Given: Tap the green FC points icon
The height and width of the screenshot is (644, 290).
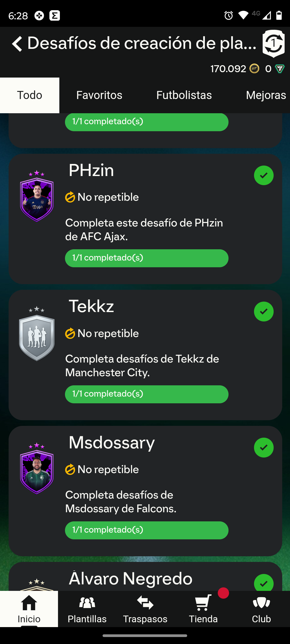Looking at the screenshot, I should coord(280,69).
